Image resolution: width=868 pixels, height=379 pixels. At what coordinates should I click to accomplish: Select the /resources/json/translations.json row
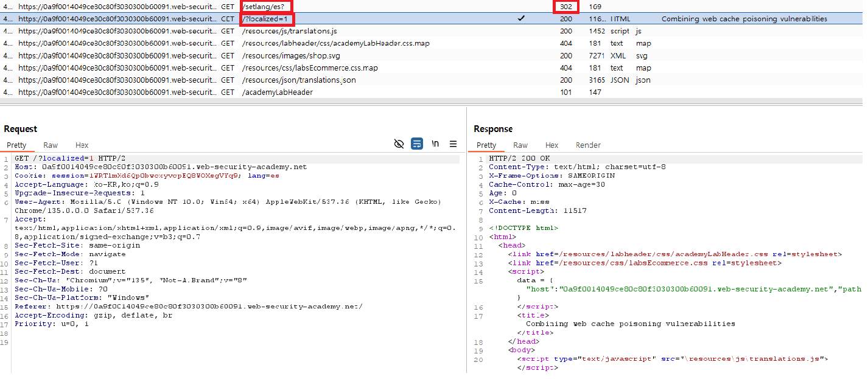pyautogui.click(x=431, y=80)
